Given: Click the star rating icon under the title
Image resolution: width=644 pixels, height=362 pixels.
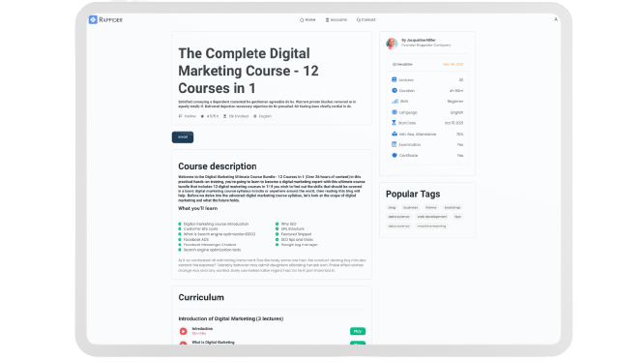Looking at the screenshot, I should point(202,116).
